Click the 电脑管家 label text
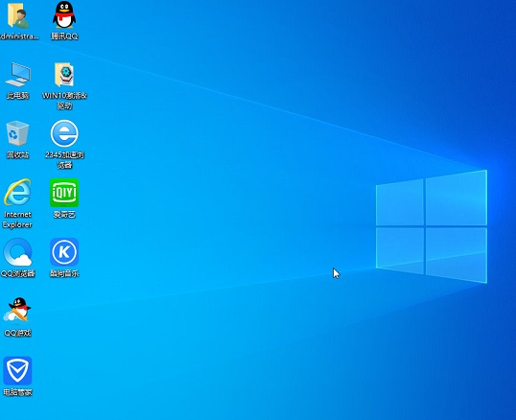516x420 pixels. [x=17, y=392]
